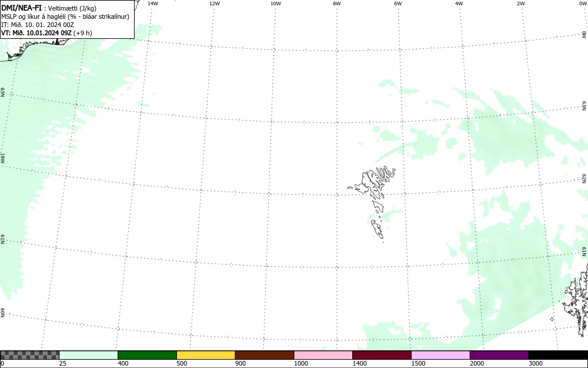Image resolution: width=588 pixels, height=368 pixels.
Task: Click the dark green 400–500 legend swatch
Action: (x=147, y=355)
